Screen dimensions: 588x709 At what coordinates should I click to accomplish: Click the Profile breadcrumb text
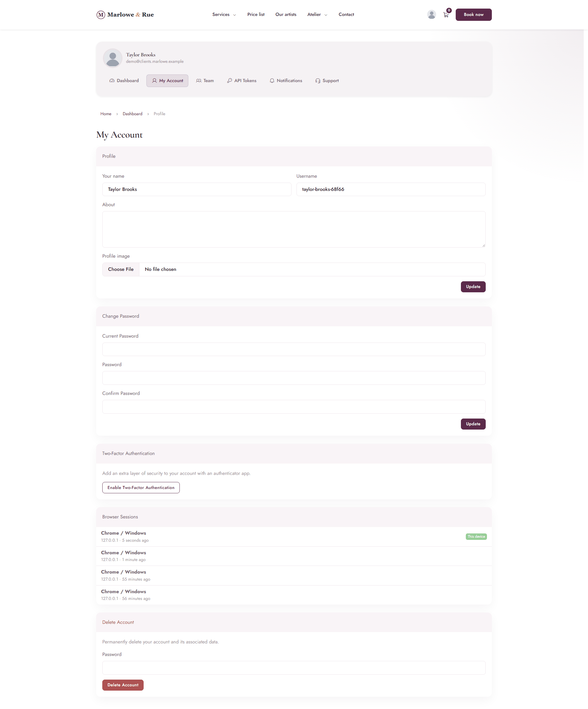[159, 114]
